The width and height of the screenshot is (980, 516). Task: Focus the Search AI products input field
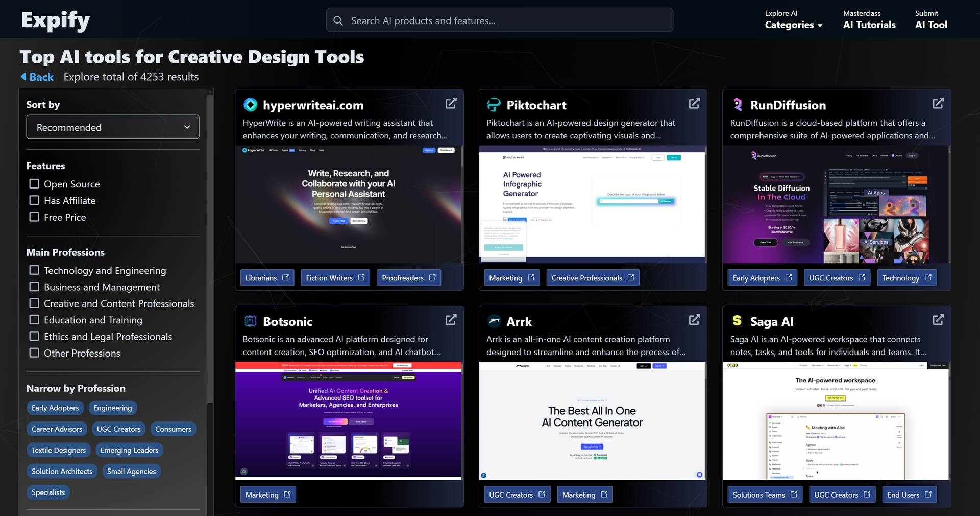click(x=499, y=20)
